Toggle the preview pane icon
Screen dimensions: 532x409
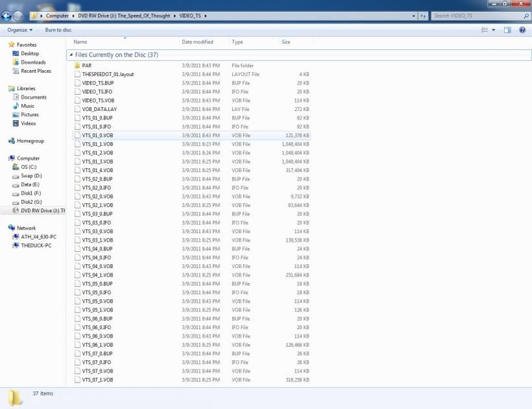click(507, 30)
